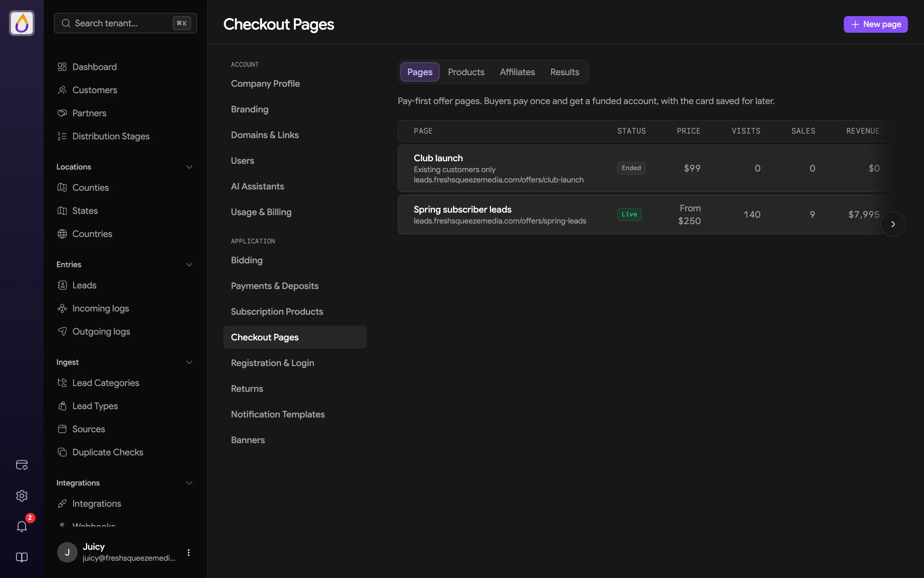Image resolution: width=924 pixels, height=578 pixels.
Task: Collapse the Integrations section
Action: click(189, 483)
